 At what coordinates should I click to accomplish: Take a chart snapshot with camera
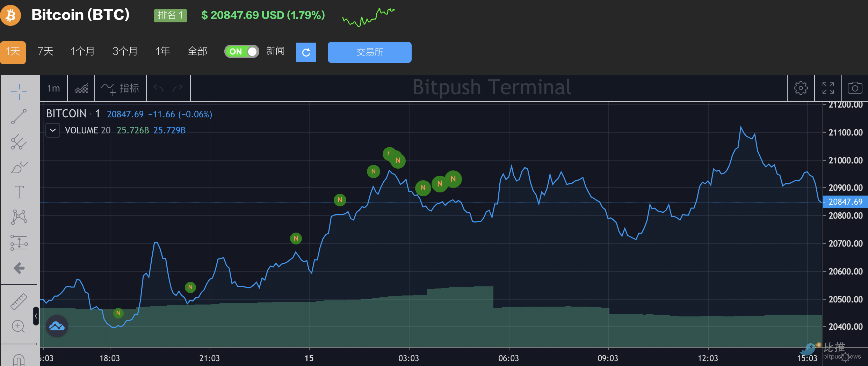[x=855, y=88]
